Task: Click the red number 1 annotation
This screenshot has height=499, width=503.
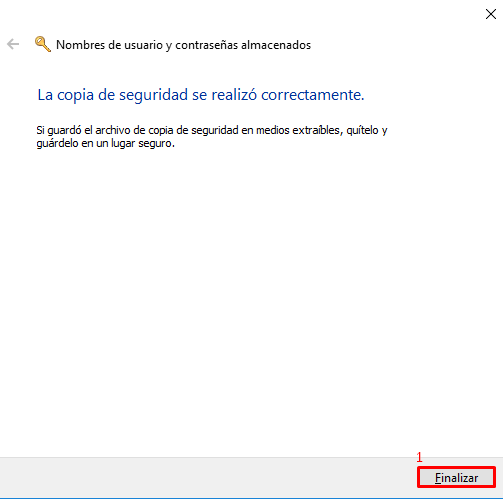Action: coord(419,457)
